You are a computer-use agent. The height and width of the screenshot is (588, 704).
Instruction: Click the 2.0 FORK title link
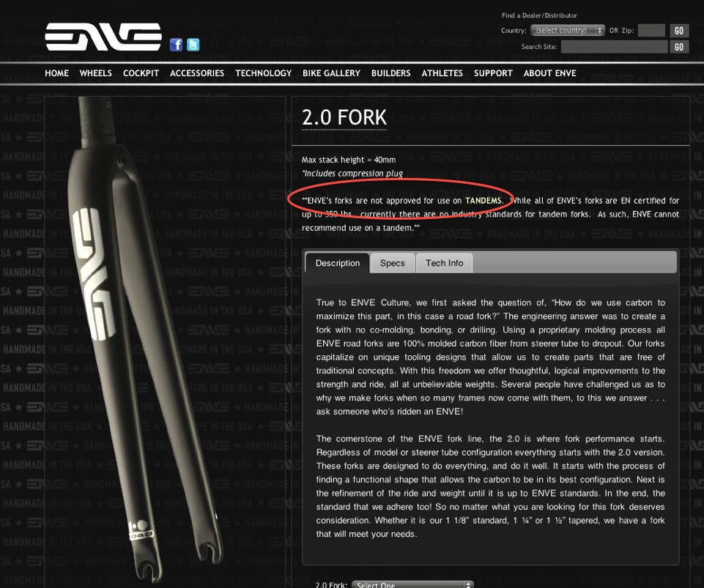[344, 118]
